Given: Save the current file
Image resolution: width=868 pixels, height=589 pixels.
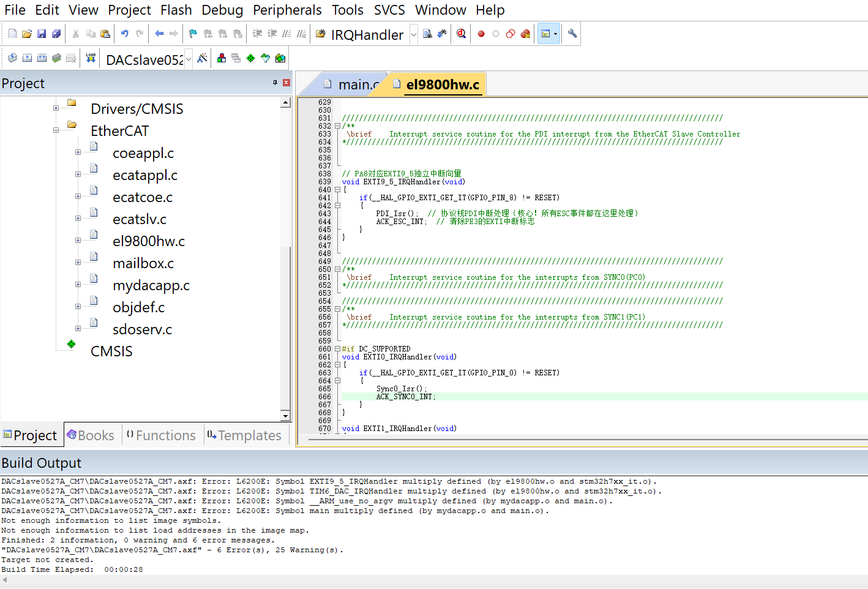Looking at the screenshot, I should [42, 34].
